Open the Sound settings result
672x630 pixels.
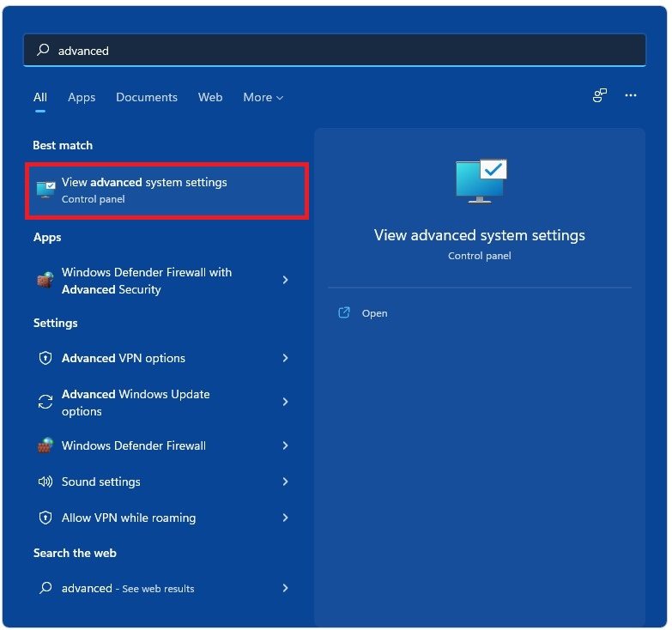pos(163,482)
